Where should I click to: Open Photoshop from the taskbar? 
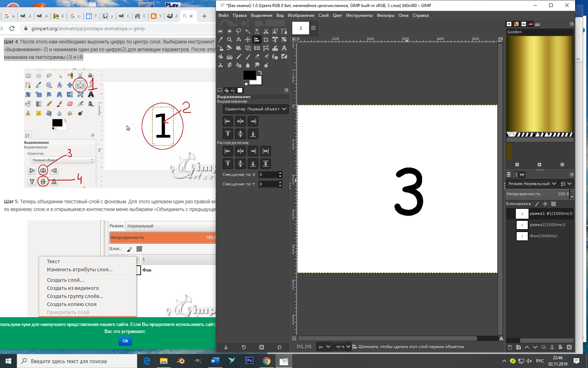[x=250, y=361]
